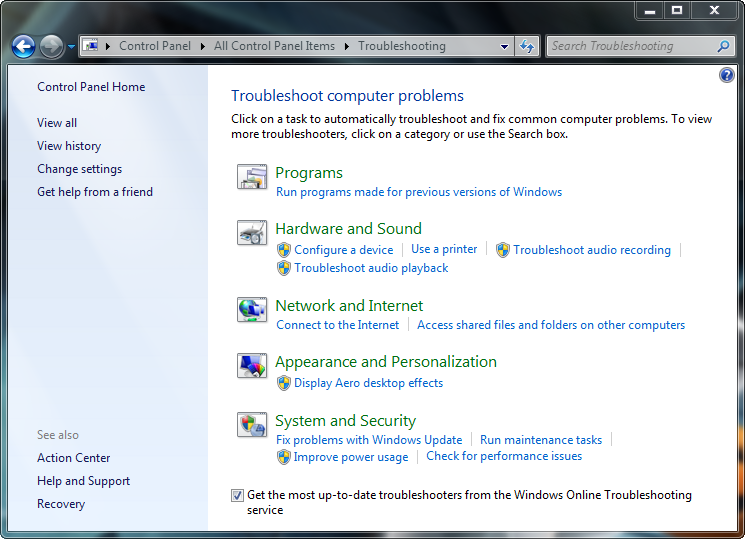Click the Network and Internet category icon
Image resolution: width=745 pixels, height=539 pixels.
point(252,309)
